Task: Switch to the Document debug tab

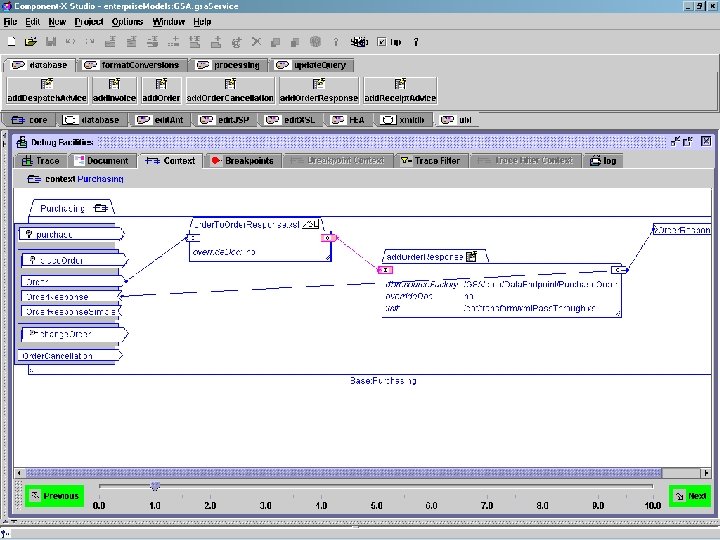Action: pyautogui.click(x=102, y=161)
